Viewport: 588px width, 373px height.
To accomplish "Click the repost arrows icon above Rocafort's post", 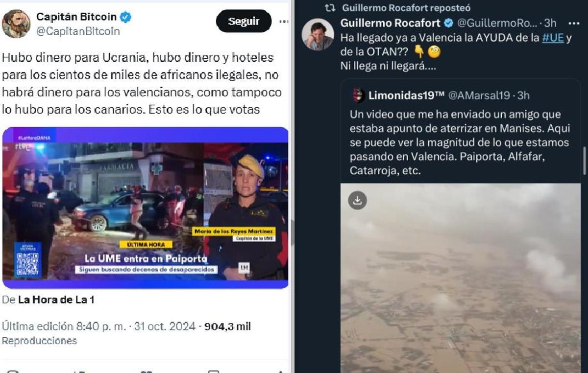I will [330, 8].
